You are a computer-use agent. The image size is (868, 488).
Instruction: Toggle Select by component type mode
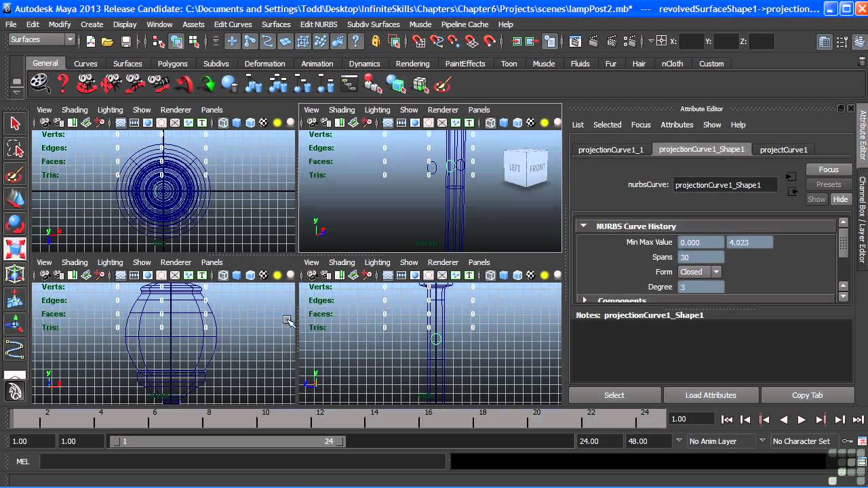195,41
